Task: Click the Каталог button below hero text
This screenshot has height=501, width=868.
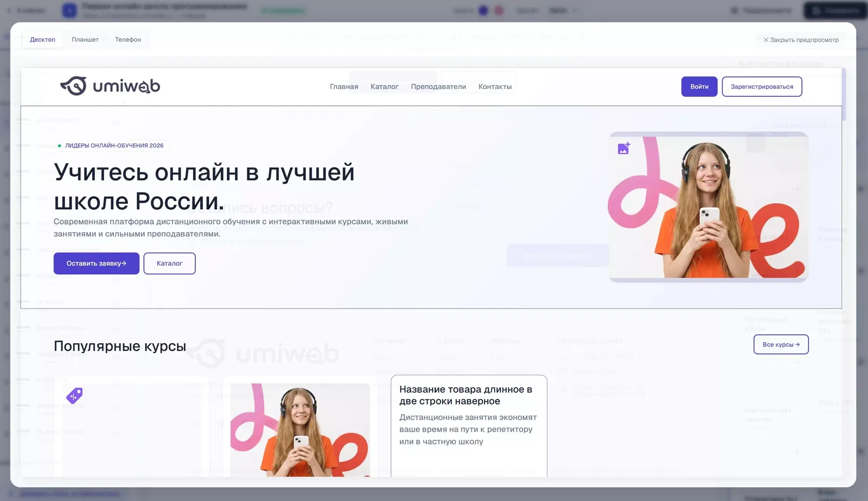Action: tap(169, 264)
